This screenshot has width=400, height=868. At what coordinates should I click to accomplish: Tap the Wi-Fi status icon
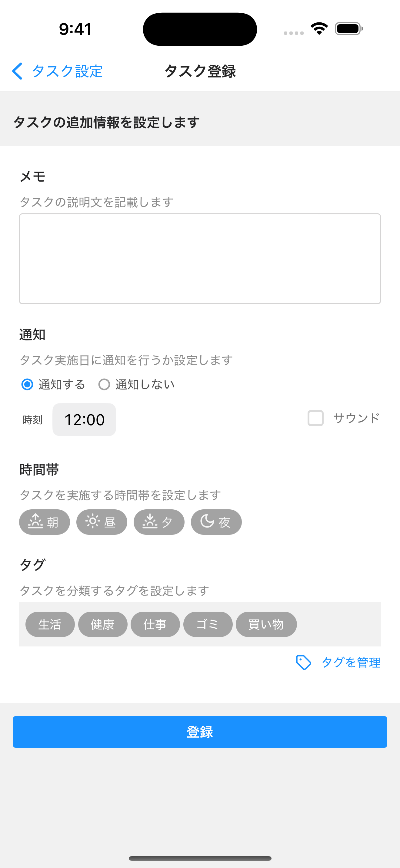point(319,29)
